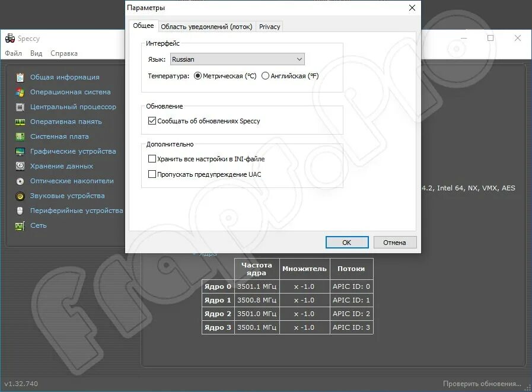
Task: Open the Хранение данных section
Action: [62, 166]
